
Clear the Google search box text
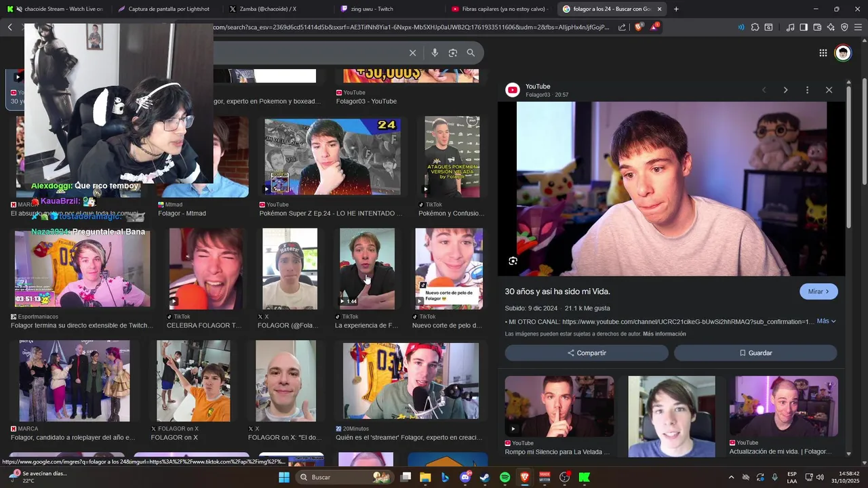click(412, 53)
